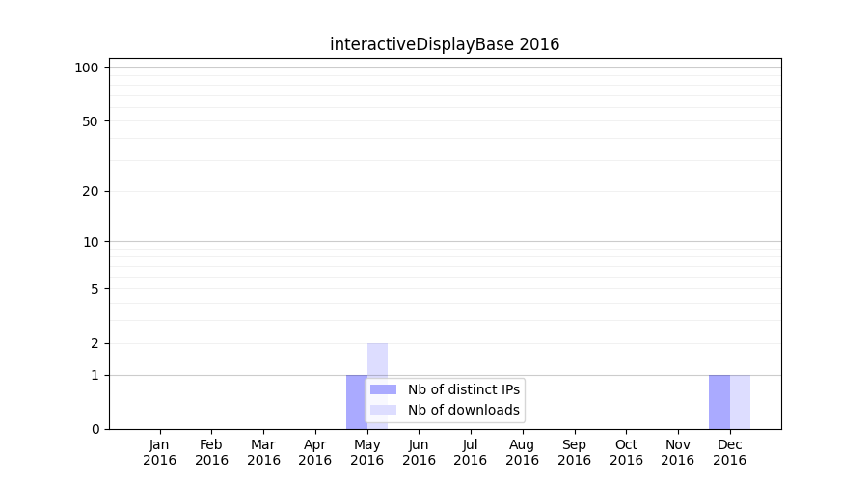Select the Nb of downloads legend label
The width and height of the screenshot is (868, 482).
point(463,411)
